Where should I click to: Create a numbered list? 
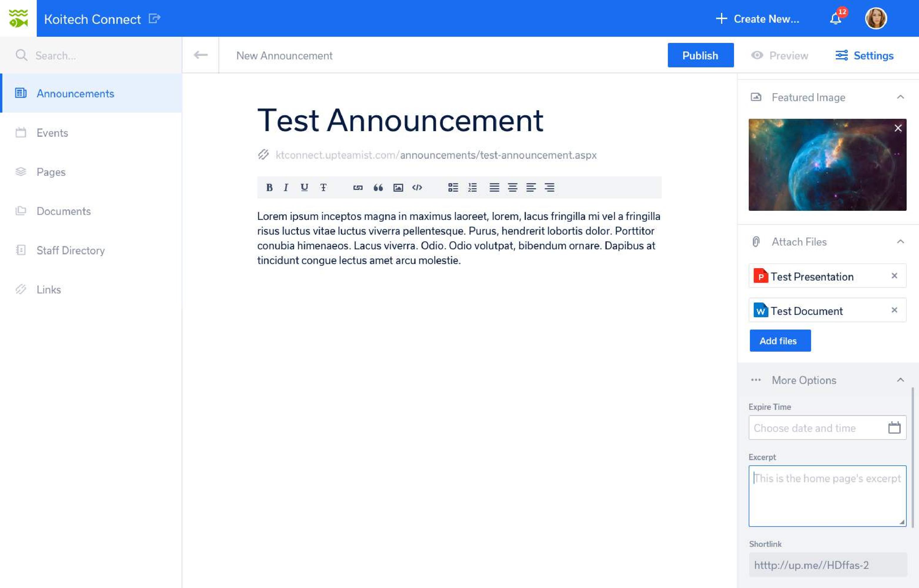coord(472,188)
